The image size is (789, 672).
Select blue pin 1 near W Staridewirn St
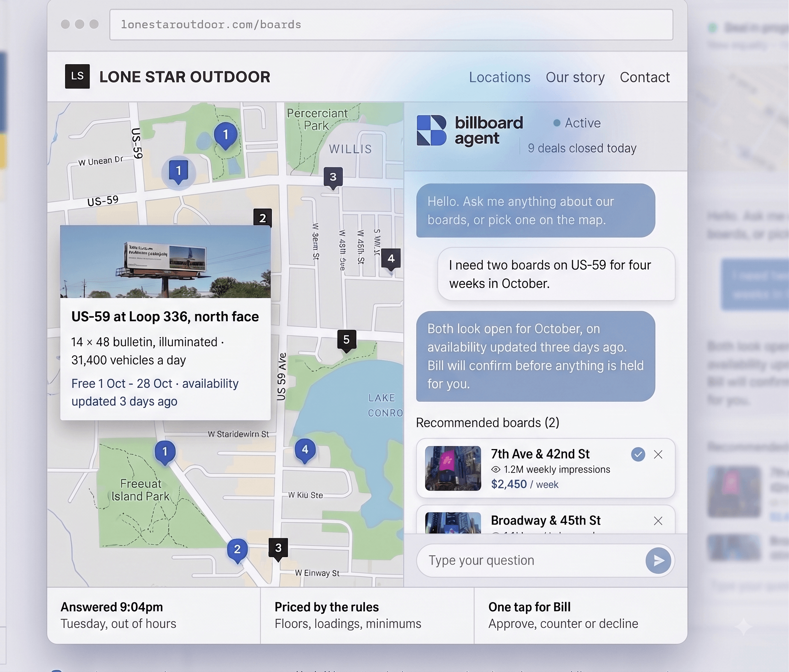[x=165, y=452]
